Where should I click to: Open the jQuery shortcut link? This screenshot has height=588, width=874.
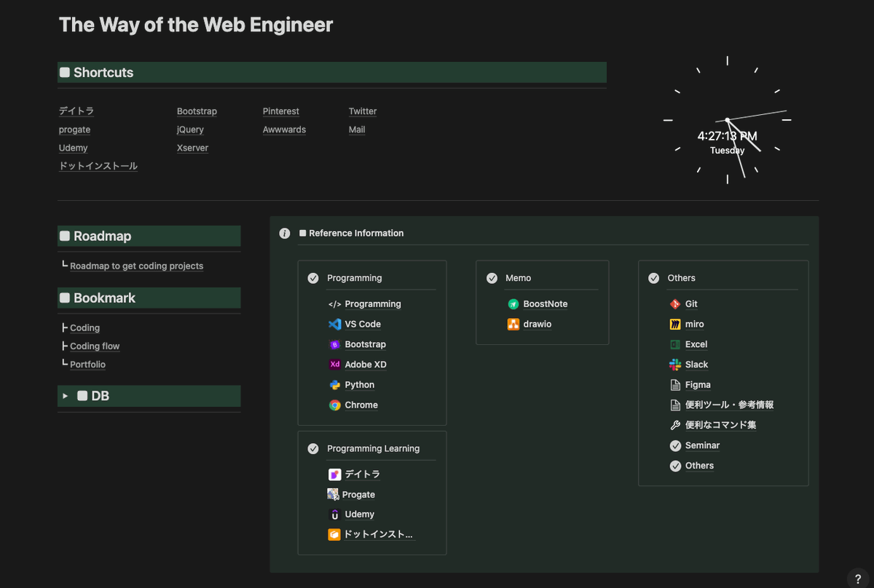pyautogui.click(x=190, y=130)
